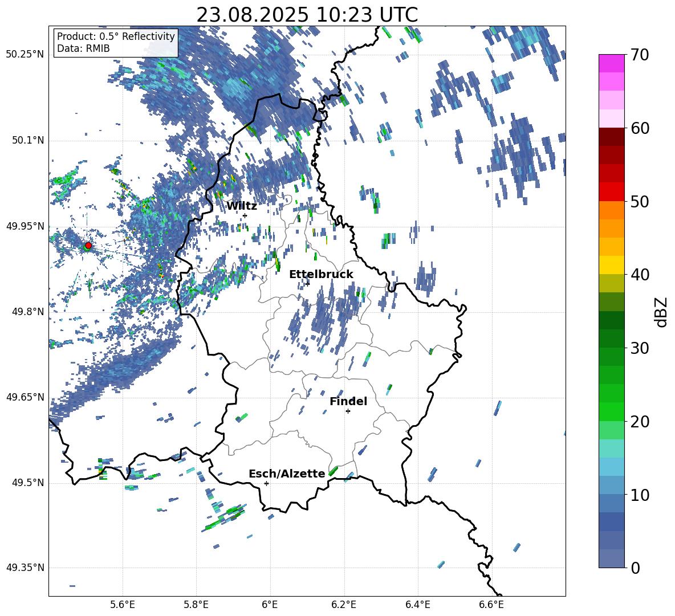Click the Findel cross marker
The image size is (675, 616).
coord(348,411)
